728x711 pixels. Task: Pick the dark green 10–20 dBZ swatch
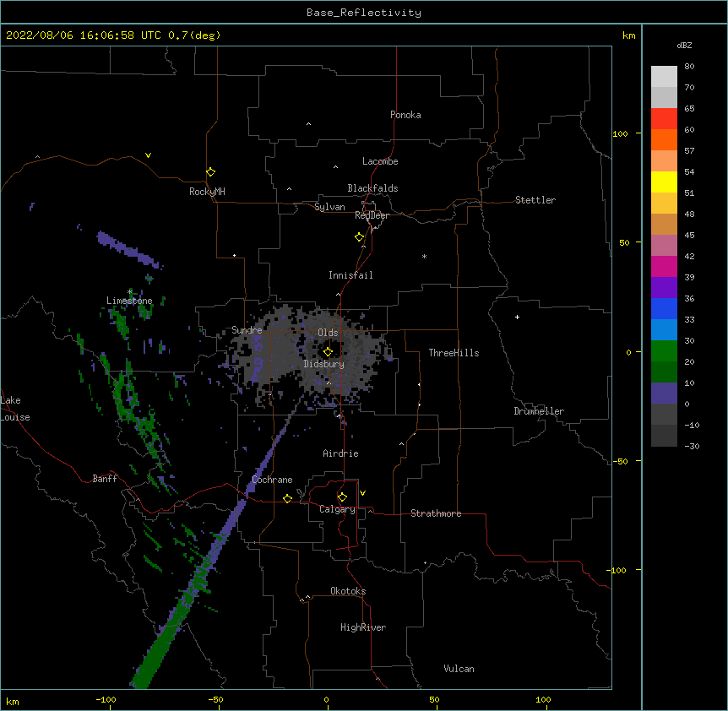pos(664,372)
